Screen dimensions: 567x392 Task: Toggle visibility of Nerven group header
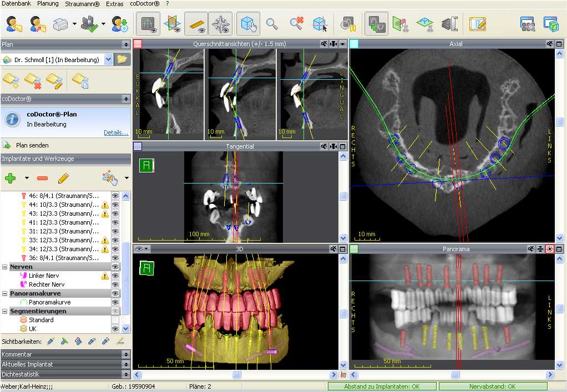point(115,267)
